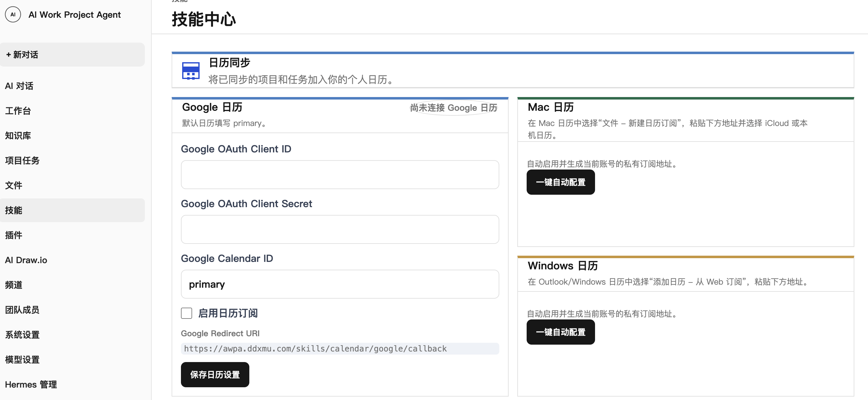The height and width of the screenshot is (400, 868).
Task: Click the Google Calendar ID field
Action: (340, 284)
